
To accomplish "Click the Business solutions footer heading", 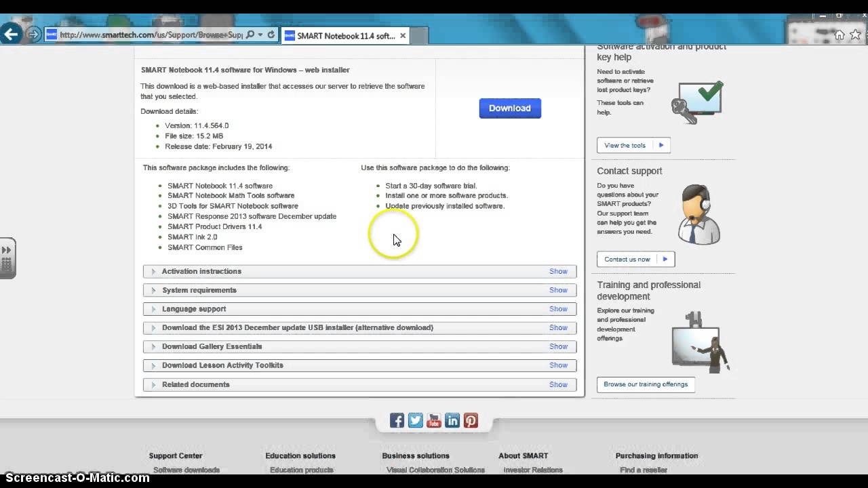I will click(x=416, y=455).
